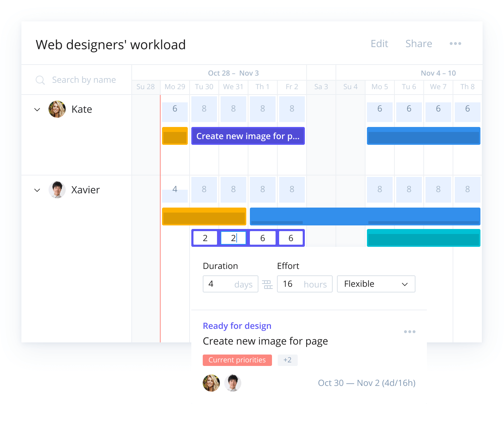The image size is (504, 428).
Task: Click Xavier's avatar in the list
Action: pyautogui.click(x=57, y=190)
